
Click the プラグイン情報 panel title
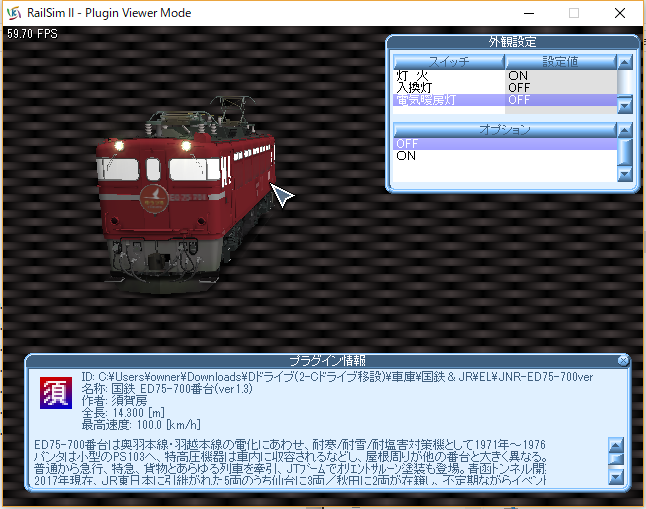(x=328, y=361)
